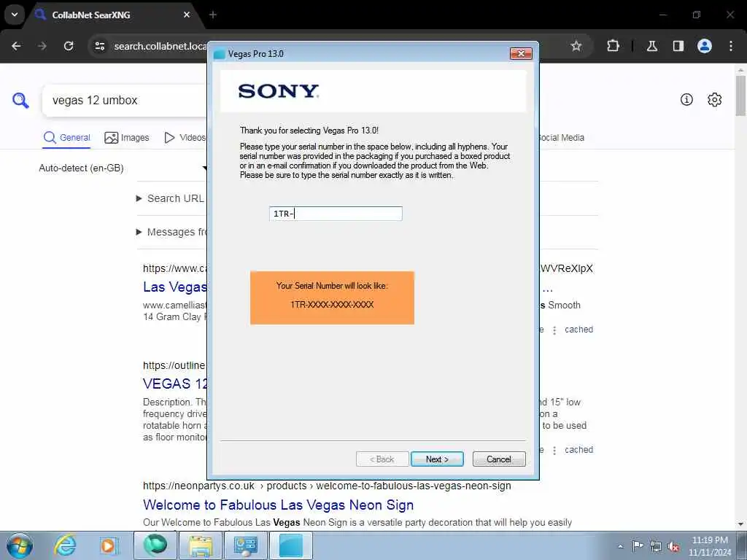Open cached link of Las Vegas result
Screen dimensions: 747x560
click(x=578, y=330)
